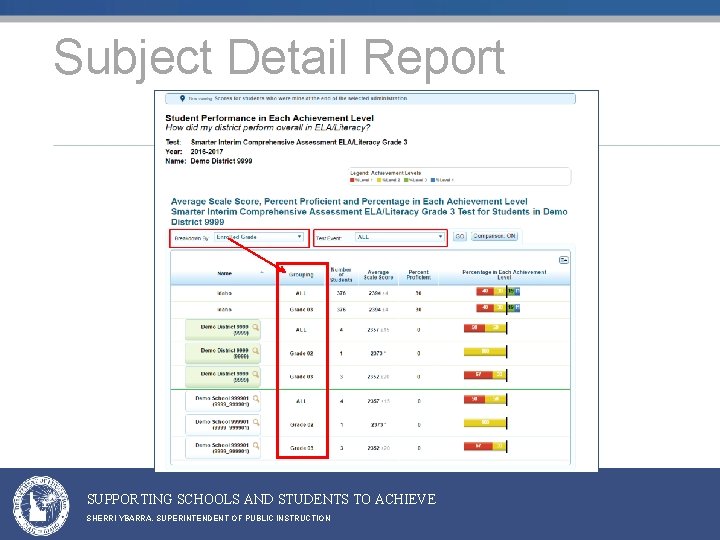Click 'Sherri Ybarra, Superintendent' footer text
Viewport: 720px width, 540px height.
208,518
